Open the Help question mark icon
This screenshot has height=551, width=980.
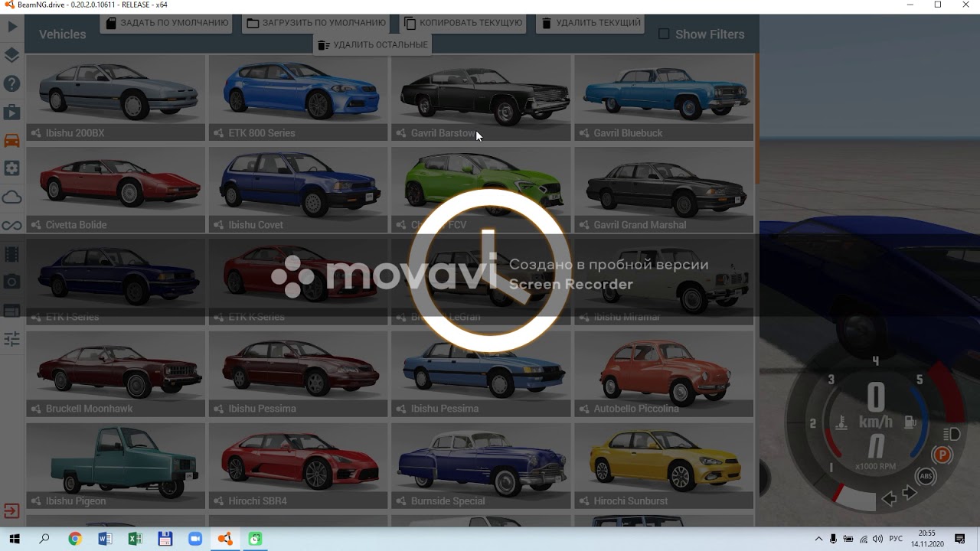pos(12,83)
